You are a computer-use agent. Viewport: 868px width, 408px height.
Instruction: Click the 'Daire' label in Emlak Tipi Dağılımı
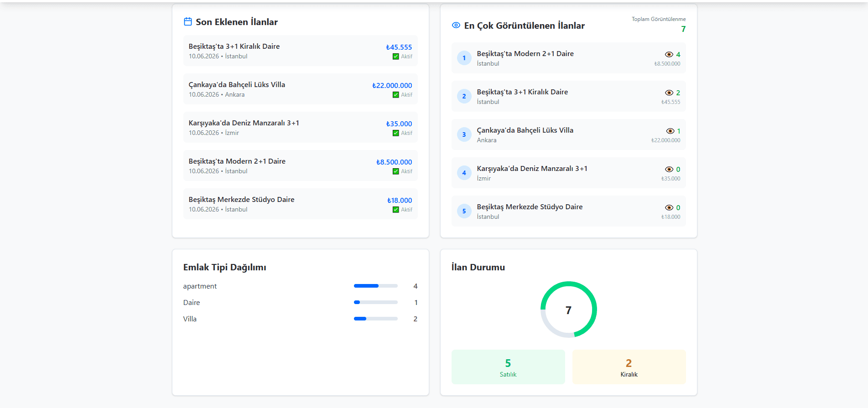(192, 302)
